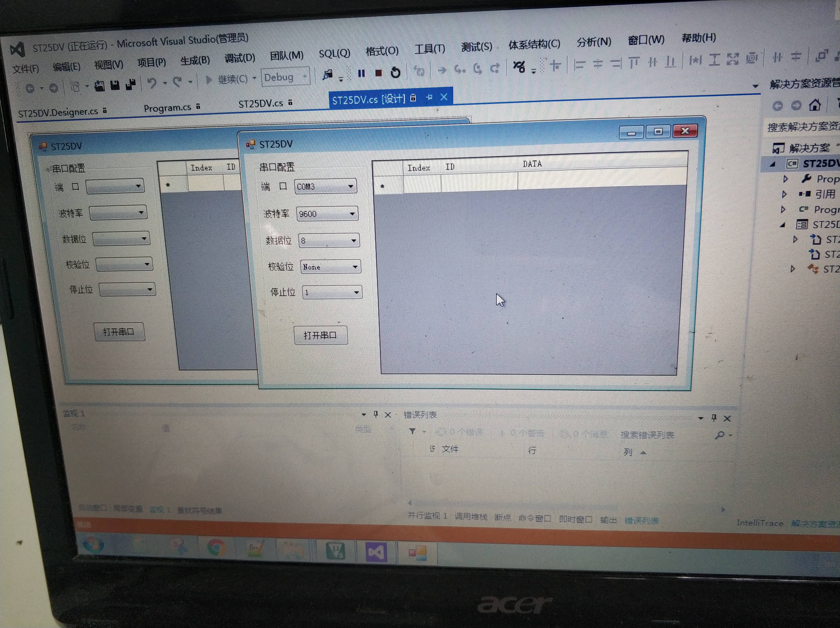Click Step Out debug icon
The image size is (840, 628).
(x=495, y=68)
